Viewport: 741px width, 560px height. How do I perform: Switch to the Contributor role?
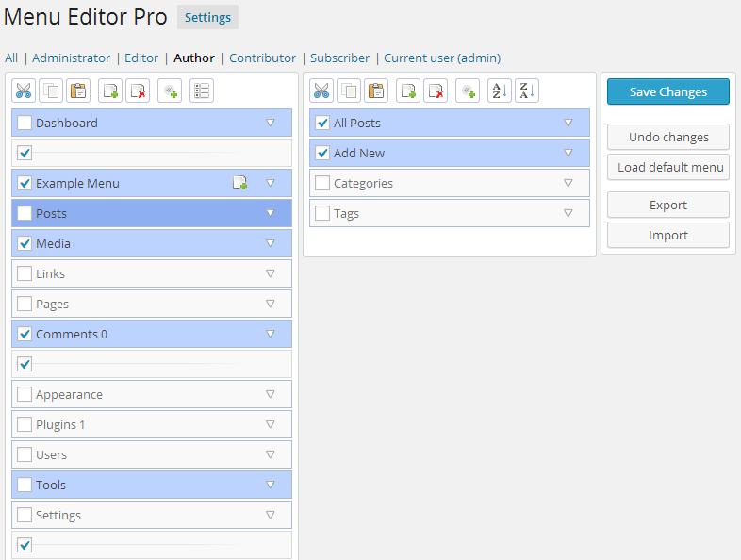[x=262, y=58]
